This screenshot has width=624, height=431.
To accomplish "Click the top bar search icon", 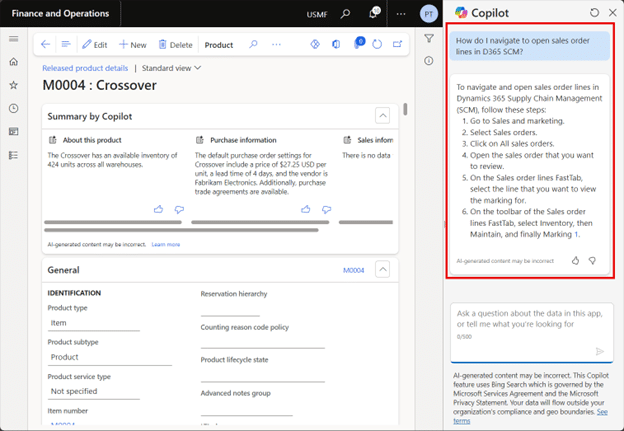I will point(345,14).
